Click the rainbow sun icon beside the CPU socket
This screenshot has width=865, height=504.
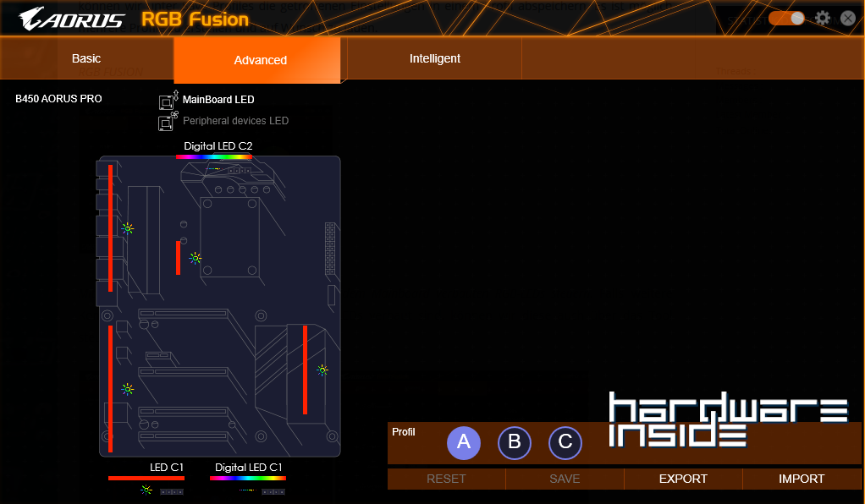(x=196, y=258)
